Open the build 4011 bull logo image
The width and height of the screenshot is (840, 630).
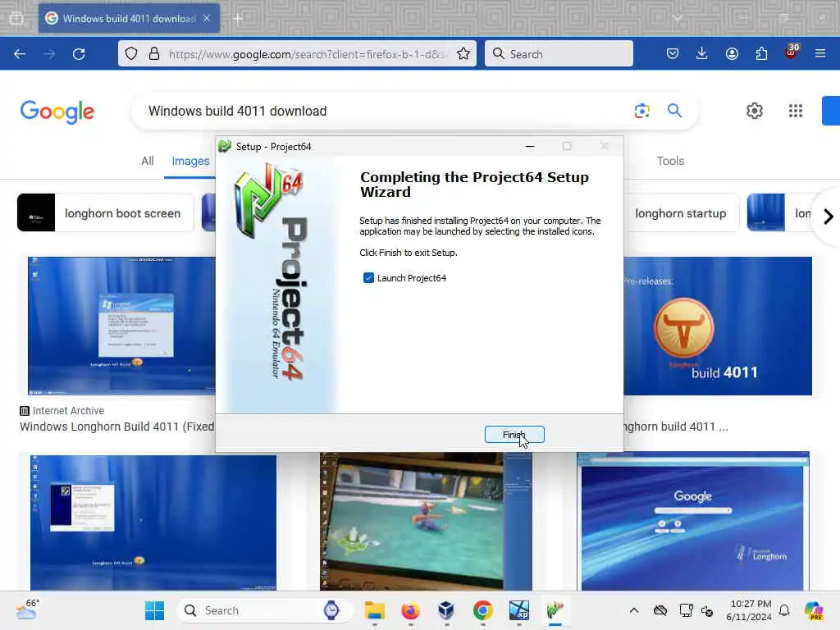pyautogui.click(x=718, y=326)
